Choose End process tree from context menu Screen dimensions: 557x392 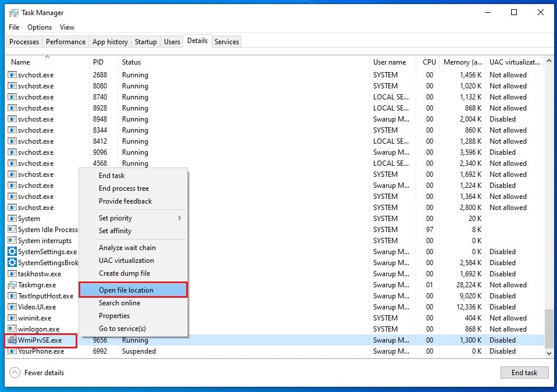pos(133,188)
